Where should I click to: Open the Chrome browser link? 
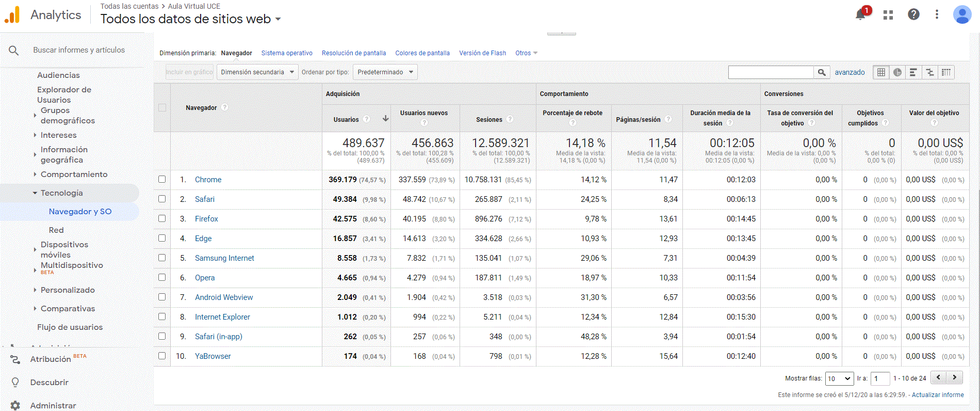pyautogui.click(x=208, y=180)
